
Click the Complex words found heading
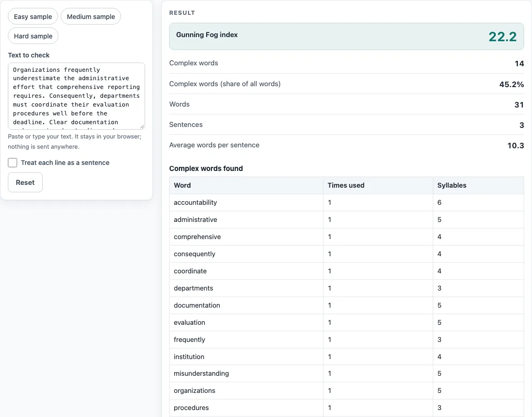coord(206,169)
